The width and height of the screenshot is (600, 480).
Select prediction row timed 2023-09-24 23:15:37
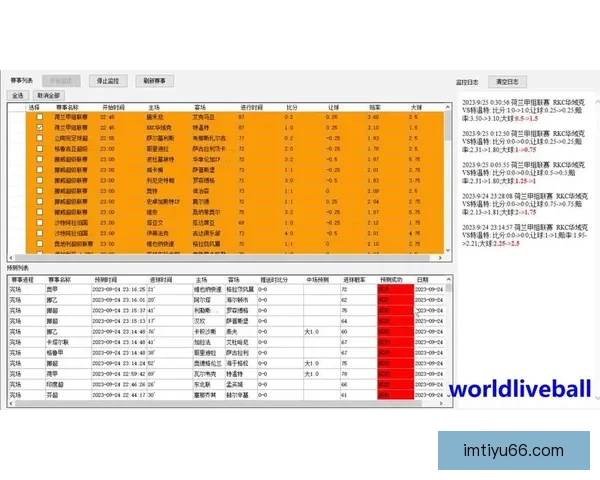226,310
